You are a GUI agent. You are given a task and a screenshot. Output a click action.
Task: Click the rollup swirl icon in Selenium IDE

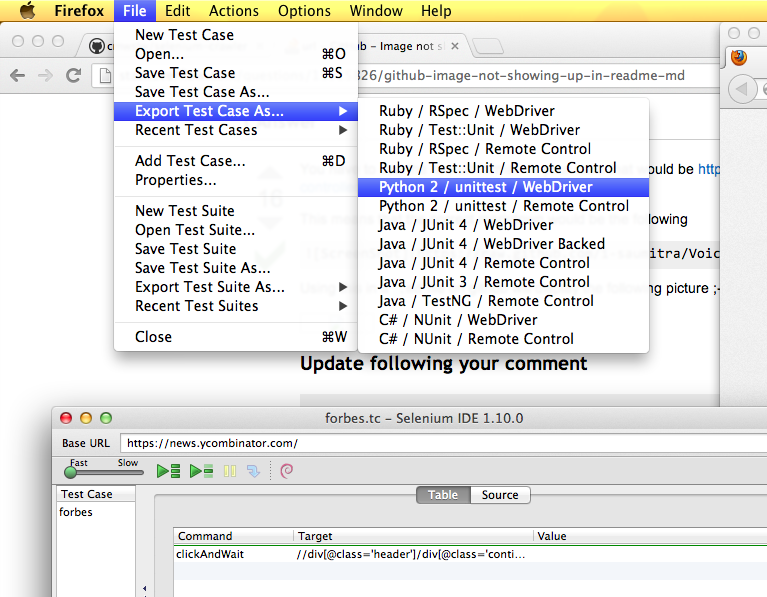point(286,471)
